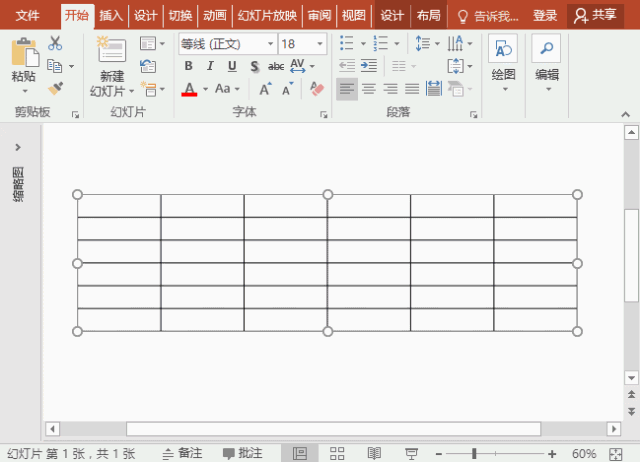Switch to Slide Sorter view icon
This screenshot has height=462, width=640.
(x=337, y=453)
